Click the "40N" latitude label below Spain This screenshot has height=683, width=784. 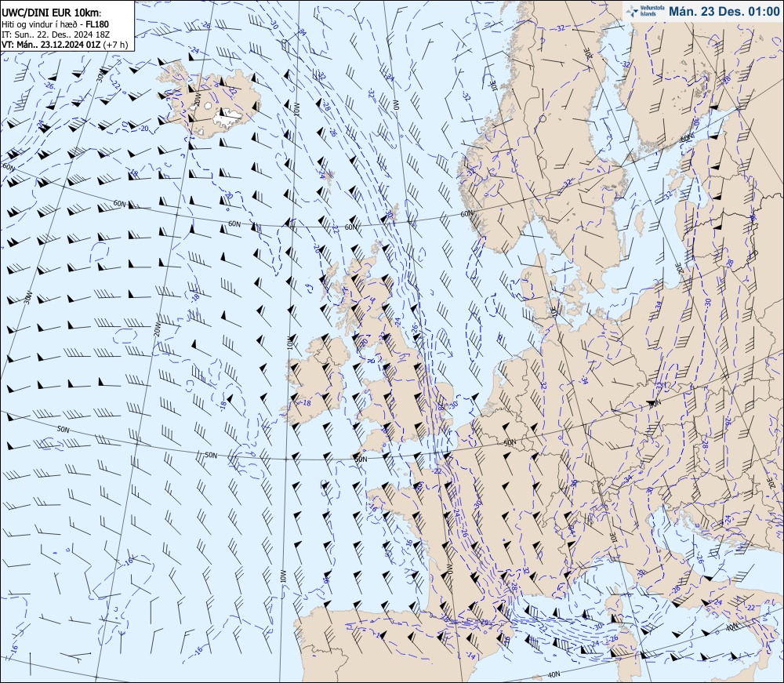(554, 674)
